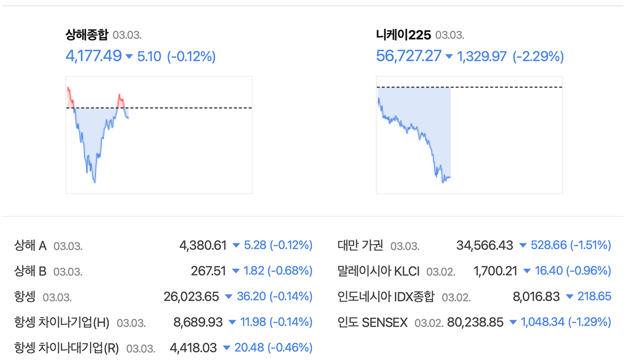Image resolution: width=640 pixels, height=364 pixels.
Task: Open the 상해 A index row
Action: tap(30, 246)
